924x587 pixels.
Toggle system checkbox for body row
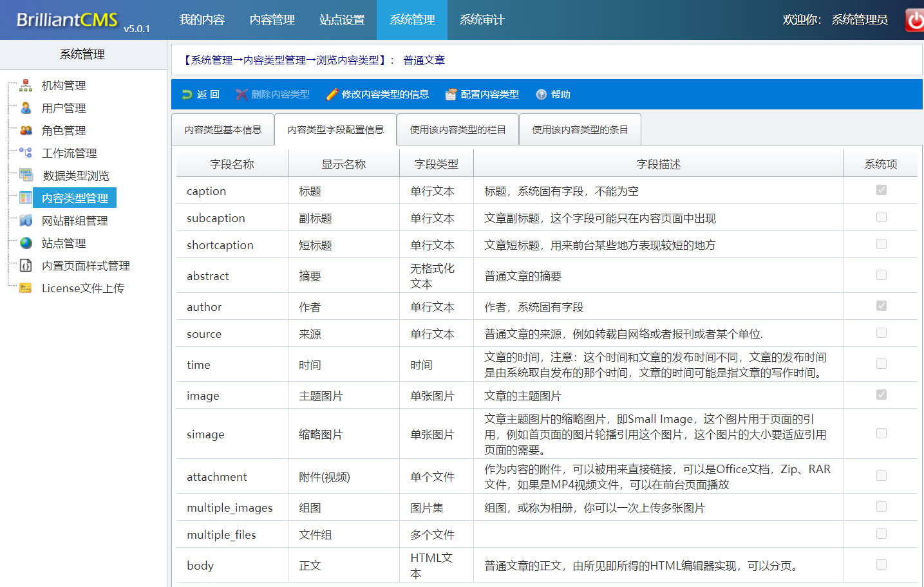coord(881,565)
